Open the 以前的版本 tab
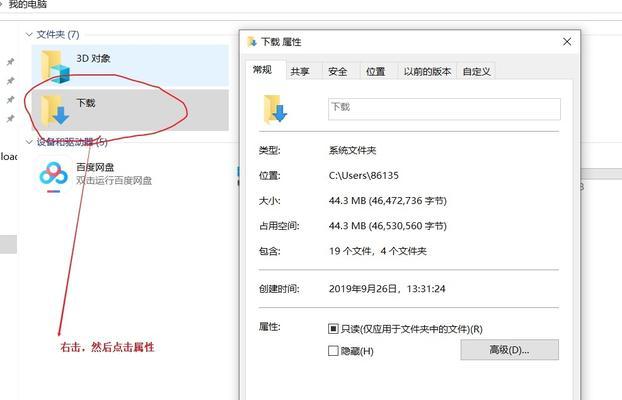Viewport: 622px width, 400px height. (x=427, y=72)
